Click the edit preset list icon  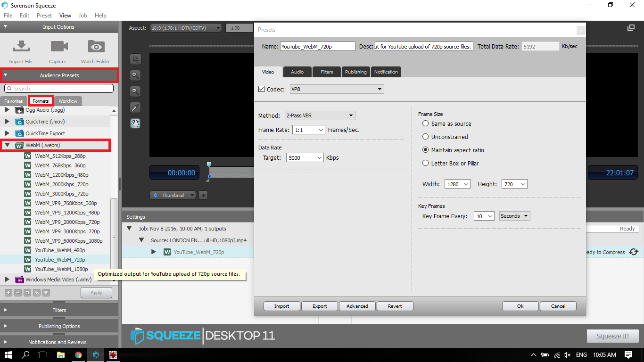[x=27, y=293]
